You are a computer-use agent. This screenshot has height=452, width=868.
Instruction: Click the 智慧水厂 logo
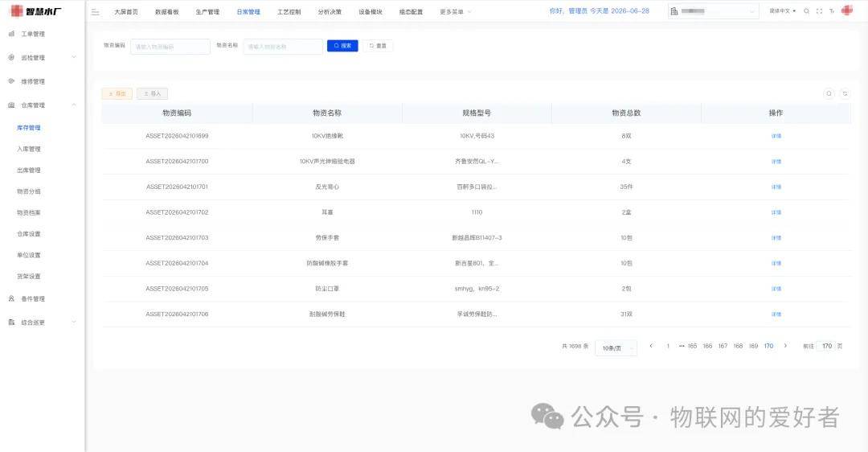click(36, 11)
